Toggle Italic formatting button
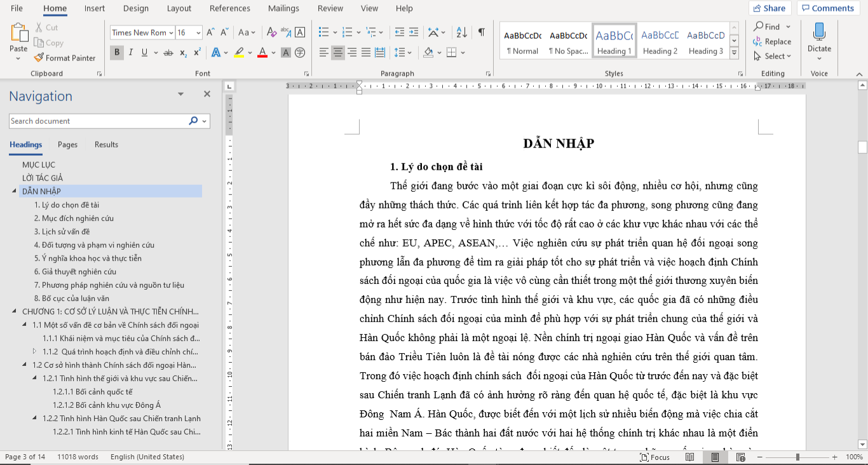This screenshot has width=868, height=465. (x=130, y=53)
